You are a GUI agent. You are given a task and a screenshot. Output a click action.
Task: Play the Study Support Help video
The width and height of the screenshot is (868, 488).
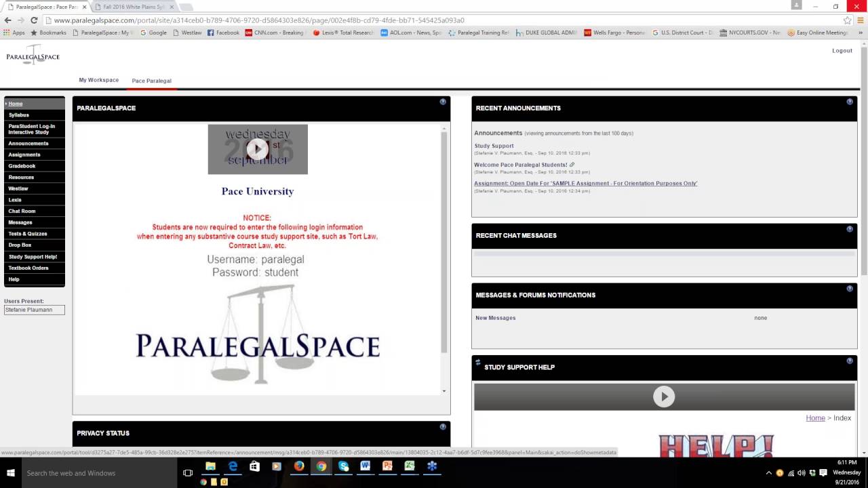pos(664,396)
